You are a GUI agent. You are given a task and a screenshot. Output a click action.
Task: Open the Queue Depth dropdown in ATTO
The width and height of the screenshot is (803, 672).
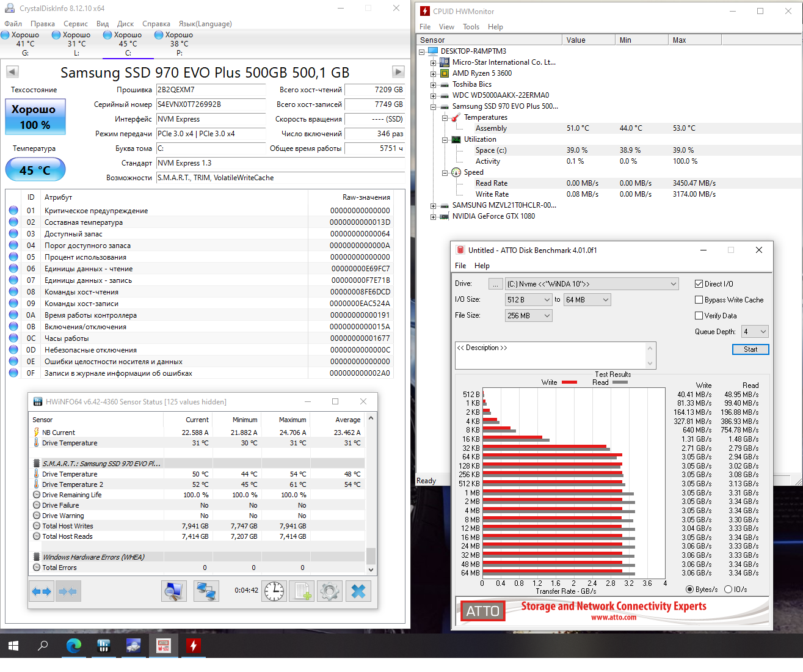[755, 332]
